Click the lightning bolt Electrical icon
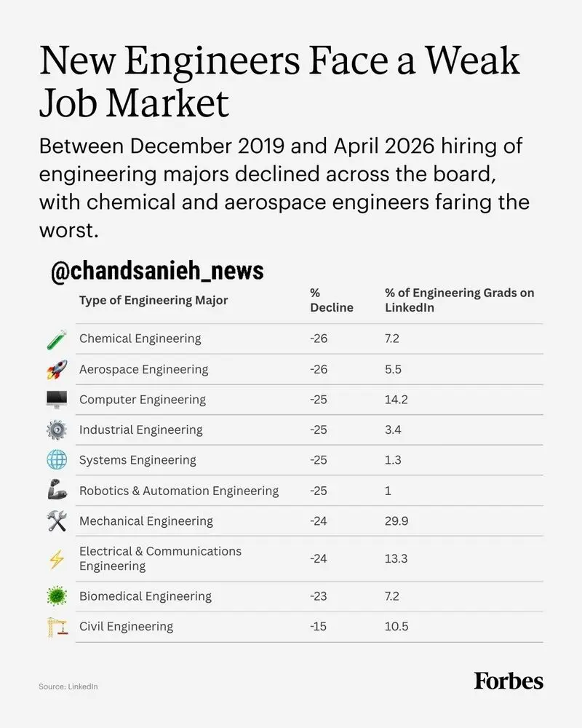 (57, 559)
